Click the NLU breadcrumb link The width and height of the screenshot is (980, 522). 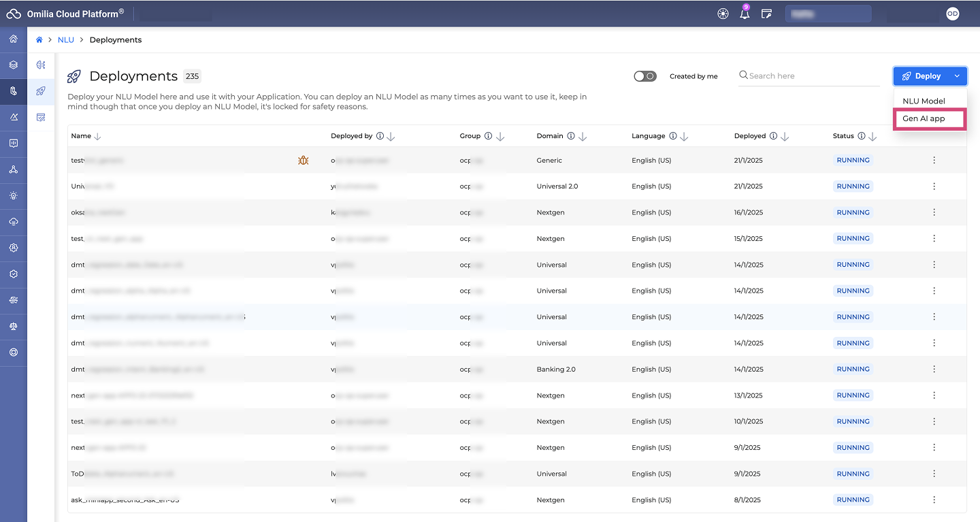pyautogui.click(x=66, y=40)
